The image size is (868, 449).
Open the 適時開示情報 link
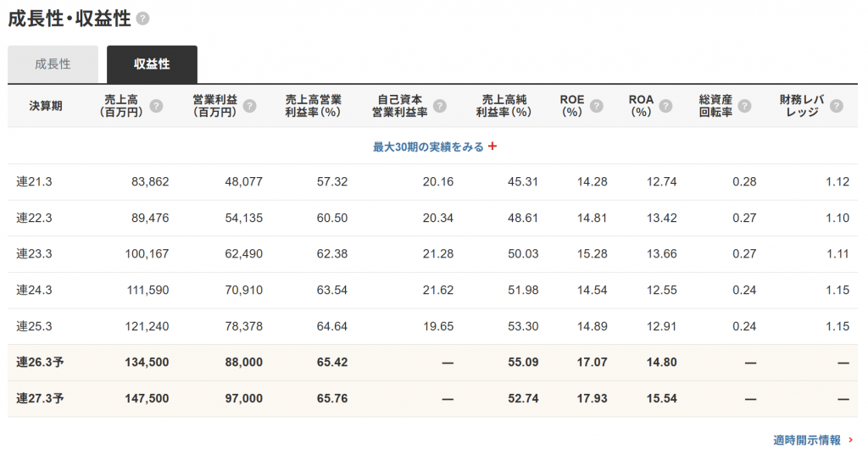point(806,440)
